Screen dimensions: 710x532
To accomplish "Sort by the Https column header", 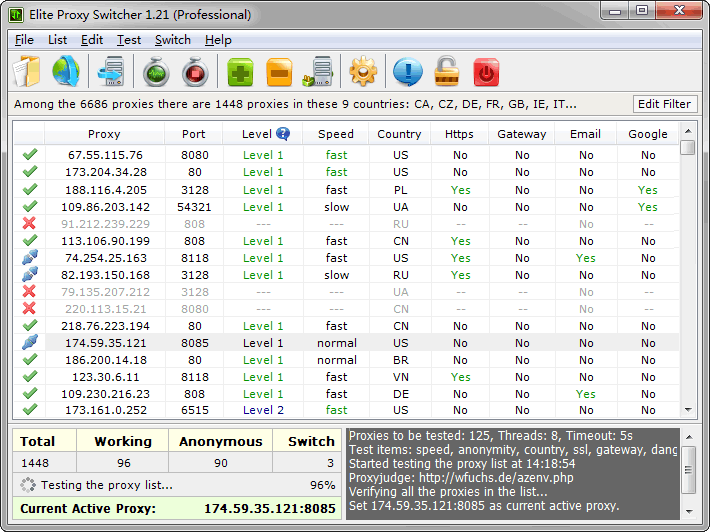I will [x=459, y=134].
